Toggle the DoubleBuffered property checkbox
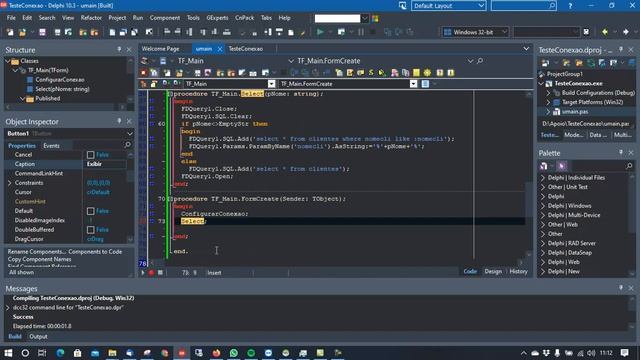 point(91,230)
